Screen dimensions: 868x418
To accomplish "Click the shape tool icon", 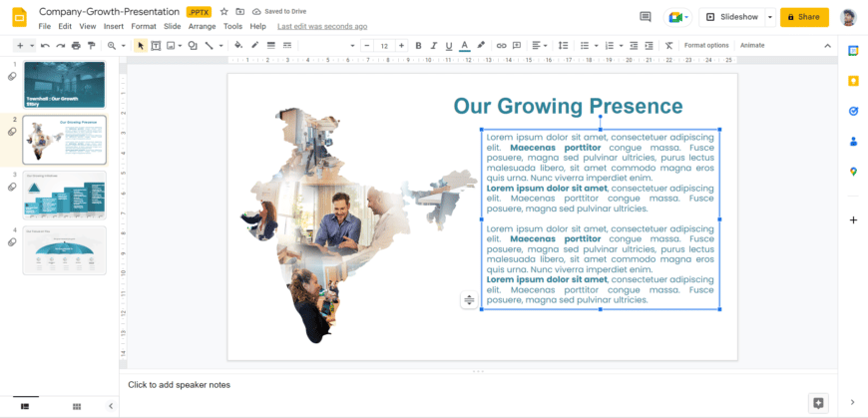I will [192, 46].
